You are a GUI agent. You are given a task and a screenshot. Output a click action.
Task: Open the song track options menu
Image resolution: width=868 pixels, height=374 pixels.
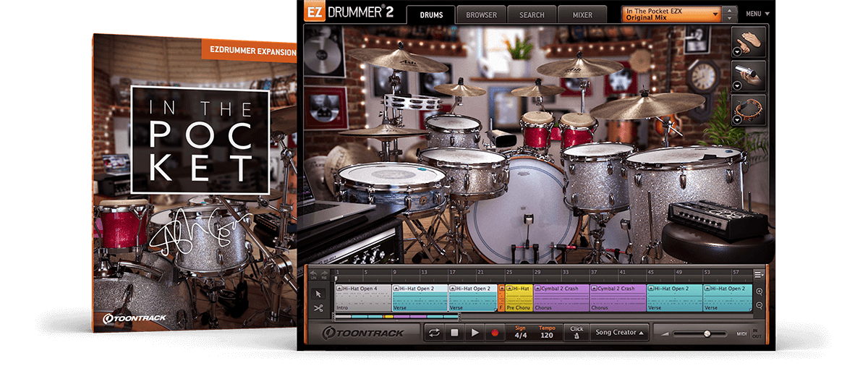click(759, 274)
